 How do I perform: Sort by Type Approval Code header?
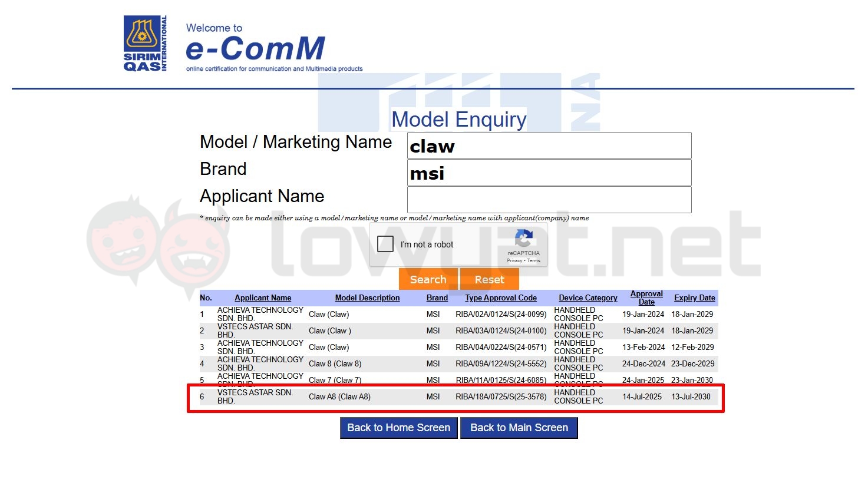pos(501,298)
